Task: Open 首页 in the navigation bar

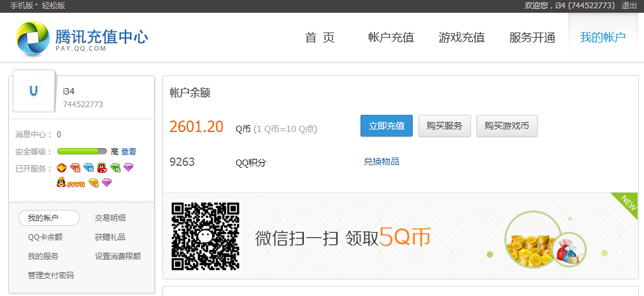Action: point(320,38)
